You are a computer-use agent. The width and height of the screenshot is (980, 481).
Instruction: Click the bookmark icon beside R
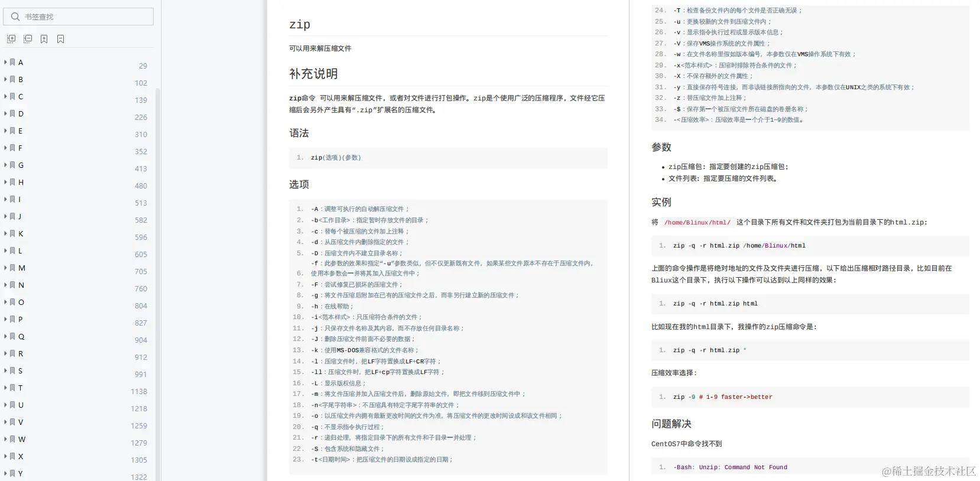12,353
